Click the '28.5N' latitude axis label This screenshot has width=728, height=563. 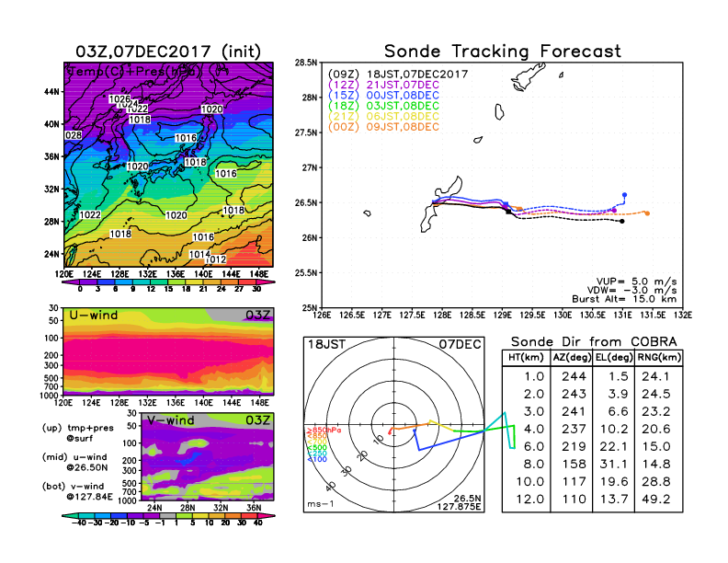tap(306, 63)
